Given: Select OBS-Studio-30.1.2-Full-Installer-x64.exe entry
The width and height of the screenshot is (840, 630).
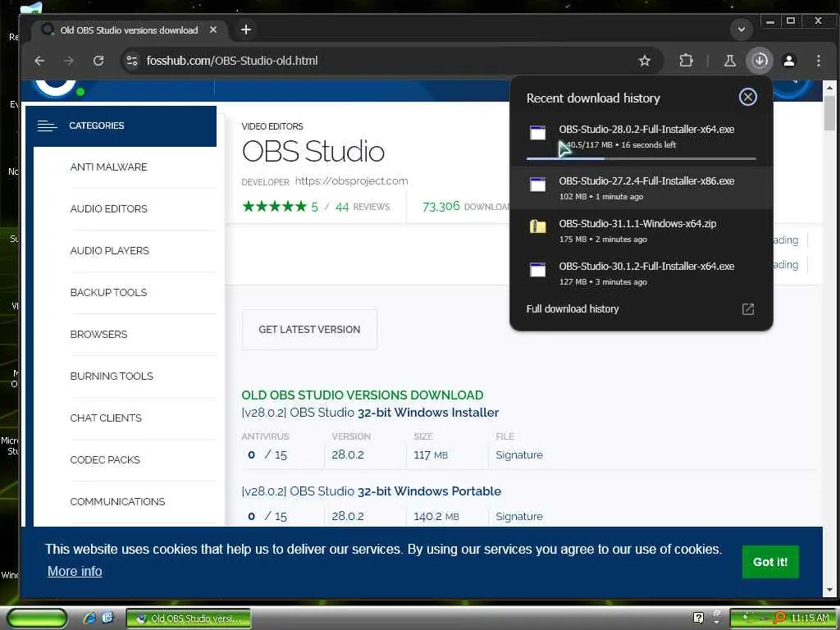Looking at the screenshot, I should click(x=641, y=273).
